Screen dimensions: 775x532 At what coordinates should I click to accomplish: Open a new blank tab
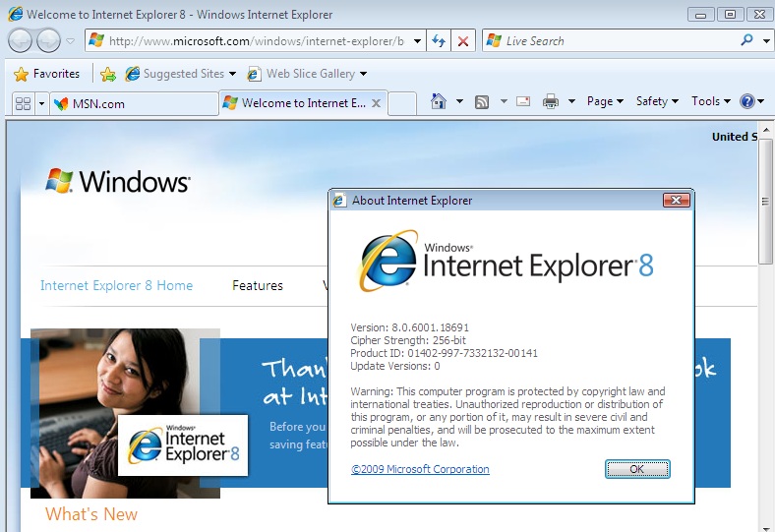point(401,103)
